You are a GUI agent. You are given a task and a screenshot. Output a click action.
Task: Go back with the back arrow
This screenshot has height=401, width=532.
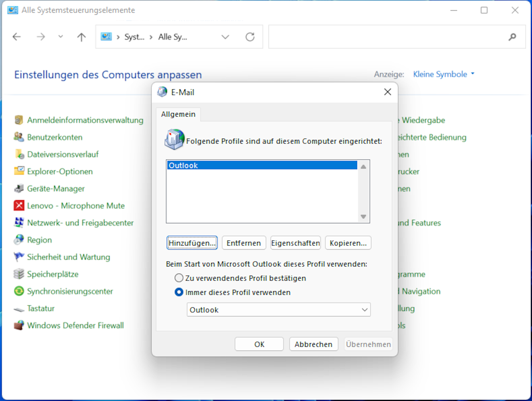click(17, 37)
